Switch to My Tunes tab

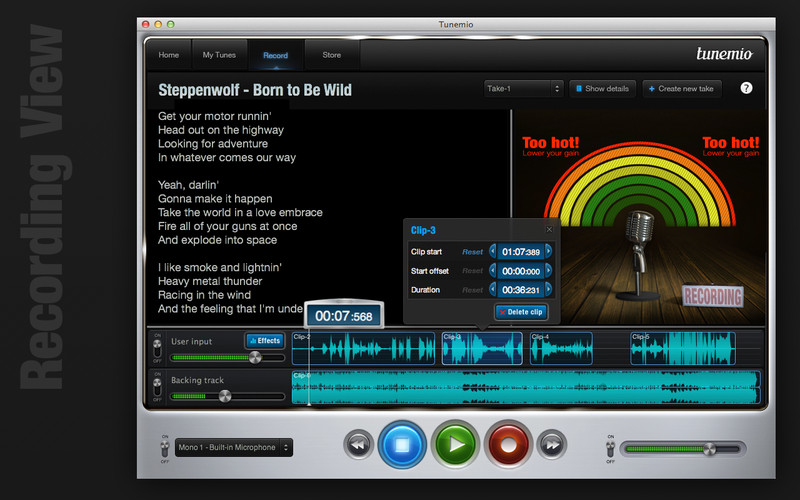219,55
